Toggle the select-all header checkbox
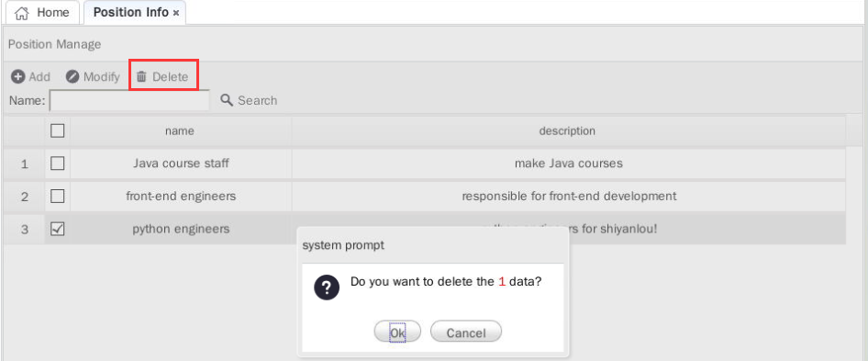868x361 pixels. [x=58, y=130]
